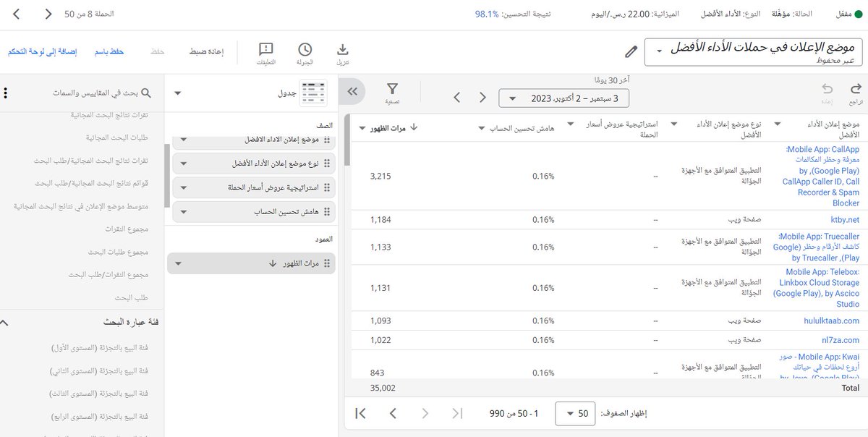868x437 pixels.
Task: Open هامش تحسين الحساب column header menu
Action: tap(482, 128)
